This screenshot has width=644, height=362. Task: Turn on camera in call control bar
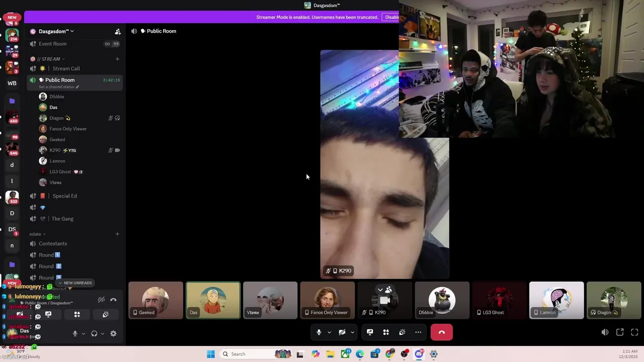click(x=342, y=332)
